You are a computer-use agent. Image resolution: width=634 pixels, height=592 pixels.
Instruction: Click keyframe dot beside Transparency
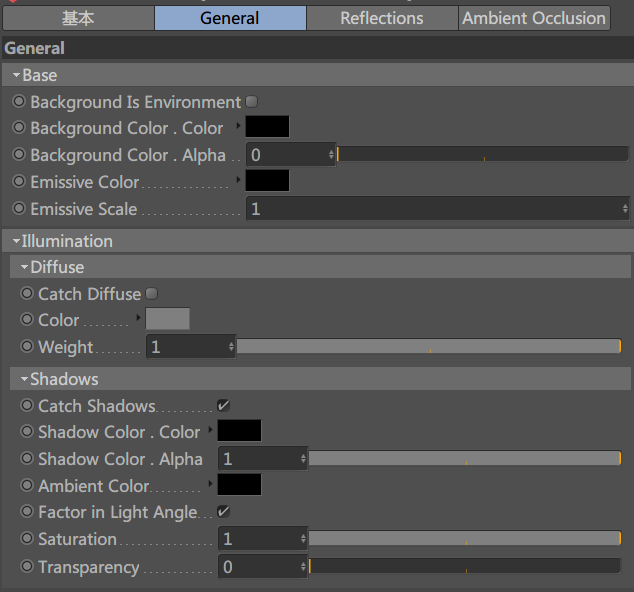coord(27,567)
